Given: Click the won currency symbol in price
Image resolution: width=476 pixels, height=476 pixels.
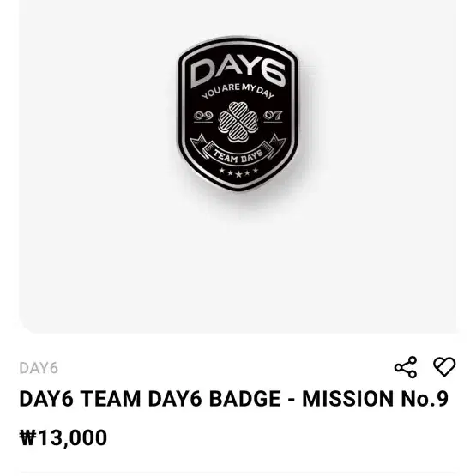Looking at the screenshot, I should [27, 437].
